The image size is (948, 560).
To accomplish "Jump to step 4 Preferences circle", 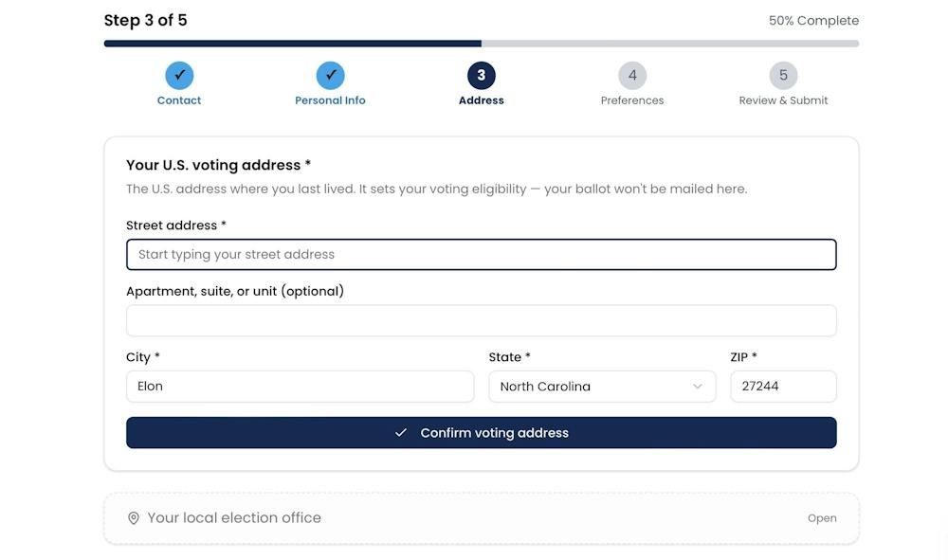I will click(x=632, y=76).
